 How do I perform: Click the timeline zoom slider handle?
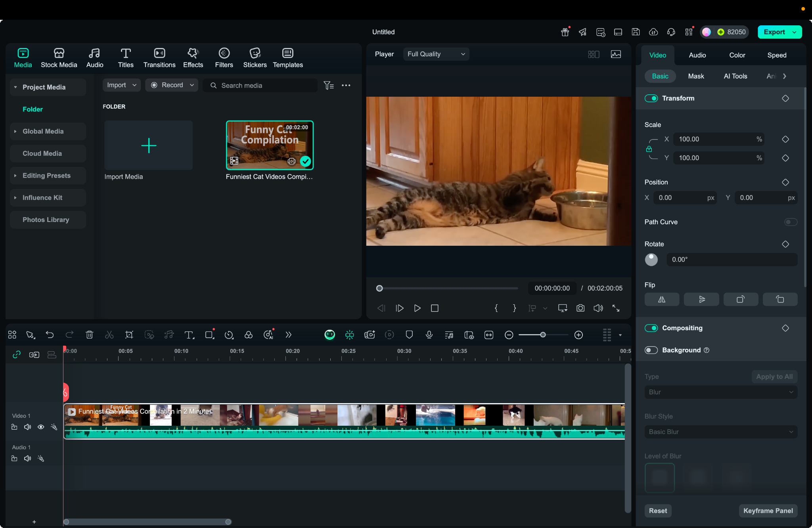click(543, 335)
